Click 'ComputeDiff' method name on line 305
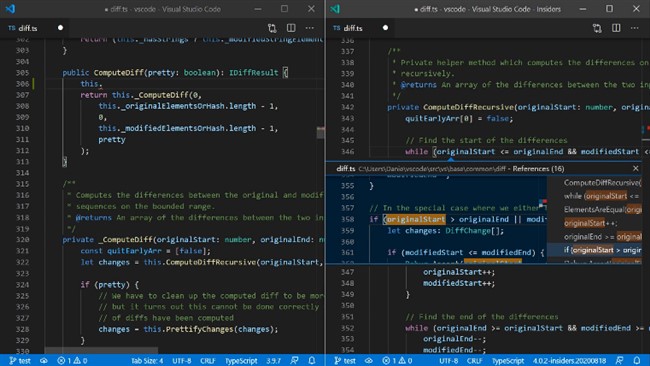This screenshot has width=650, height=366. click(x=118, y=73)
